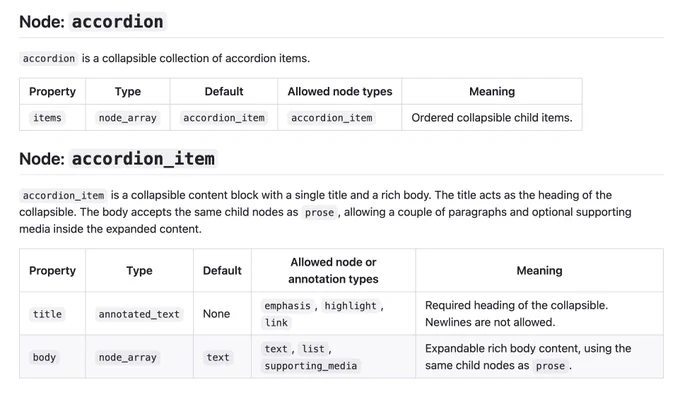
Task: Select the "body" property cell
Action: (44, 357)
